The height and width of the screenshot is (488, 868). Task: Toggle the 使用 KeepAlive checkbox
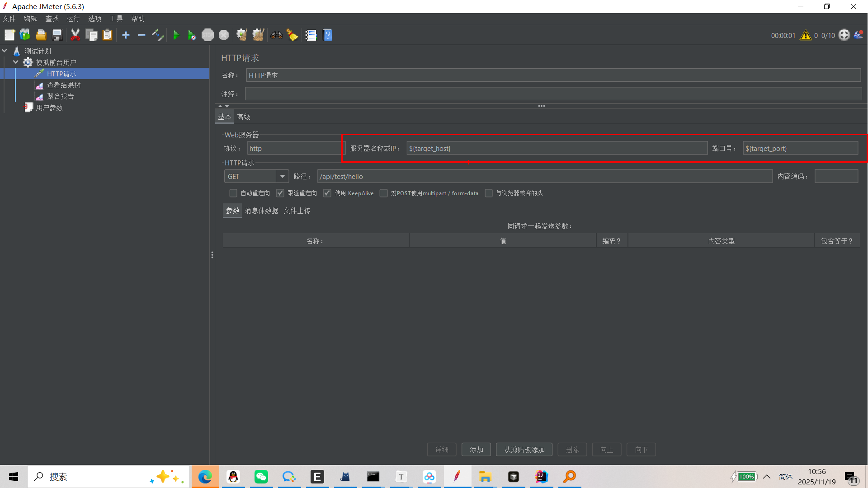point(327,193)
